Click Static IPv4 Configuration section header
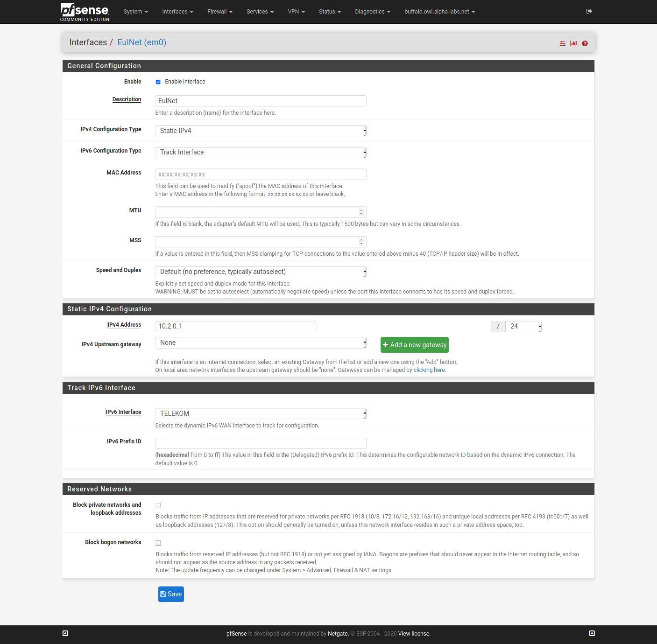 [328, 309]
